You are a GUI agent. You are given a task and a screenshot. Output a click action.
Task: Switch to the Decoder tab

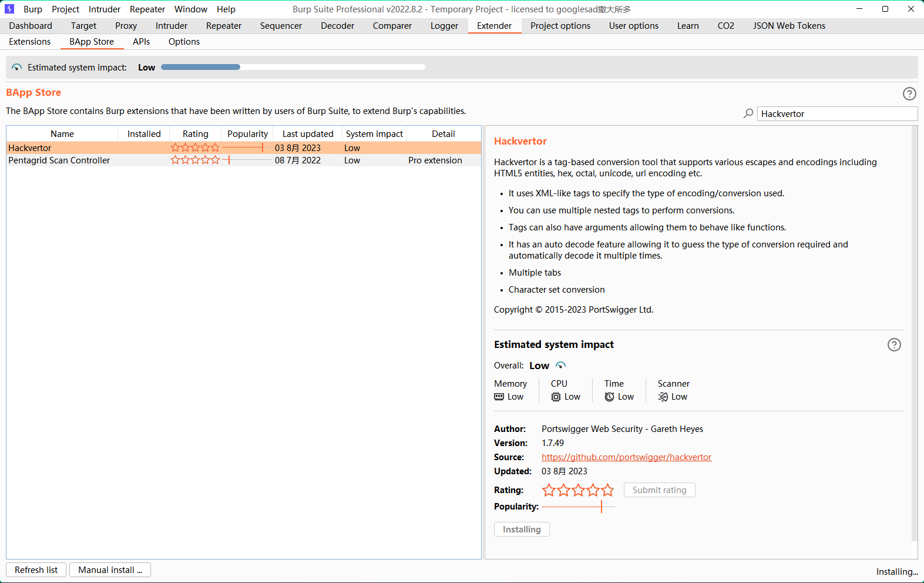pos(337,26)
